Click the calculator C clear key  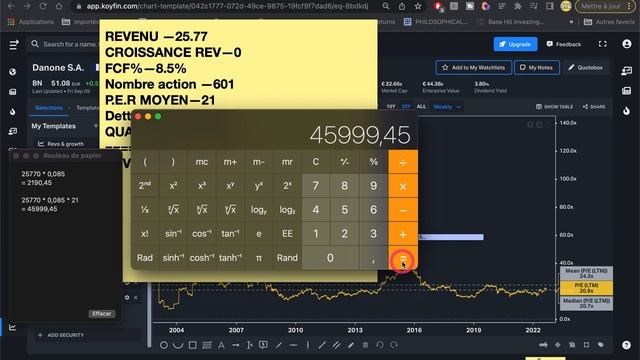point(316,162)
